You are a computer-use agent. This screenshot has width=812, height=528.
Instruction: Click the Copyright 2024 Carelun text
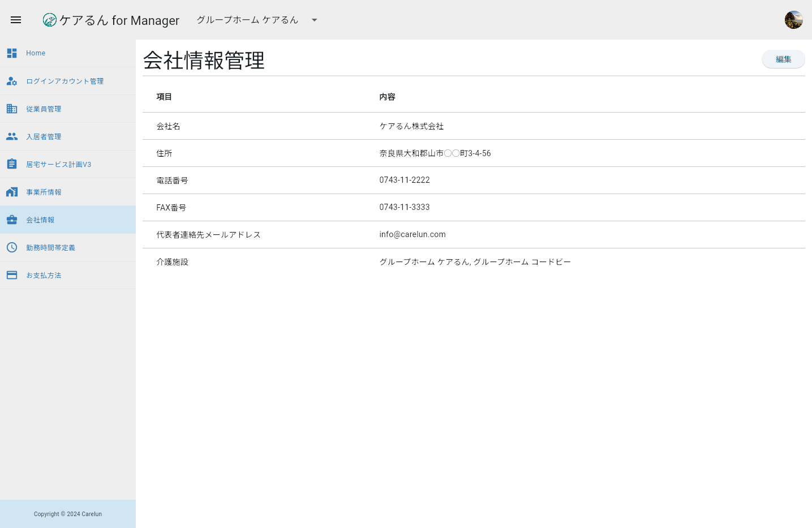tap(67, 514)
